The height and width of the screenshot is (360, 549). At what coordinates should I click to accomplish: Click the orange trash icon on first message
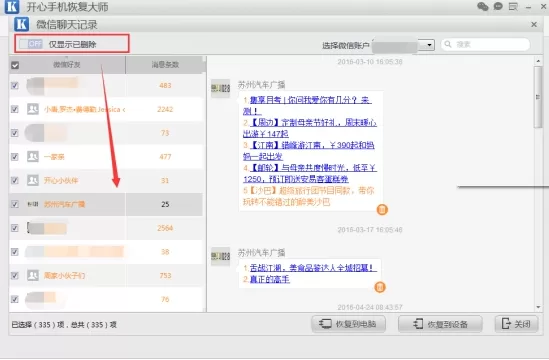click(x=382, y=209)
